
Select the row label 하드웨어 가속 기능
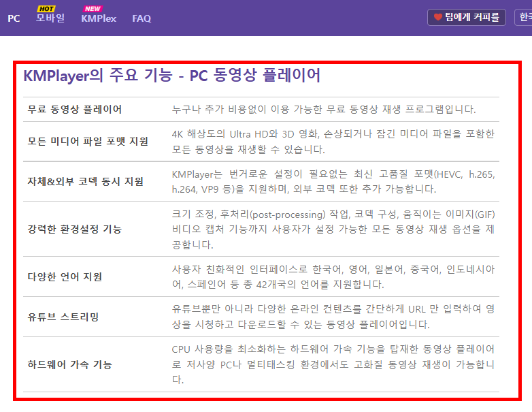70,364
